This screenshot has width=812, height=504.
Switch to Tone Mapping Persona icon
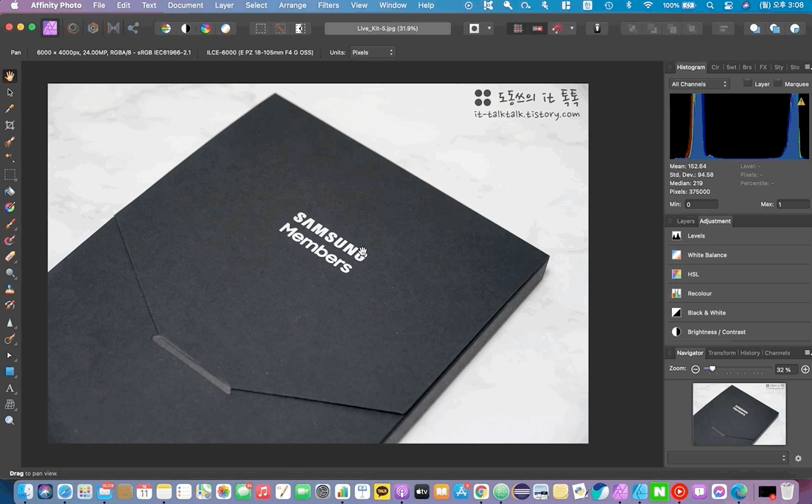113,28
